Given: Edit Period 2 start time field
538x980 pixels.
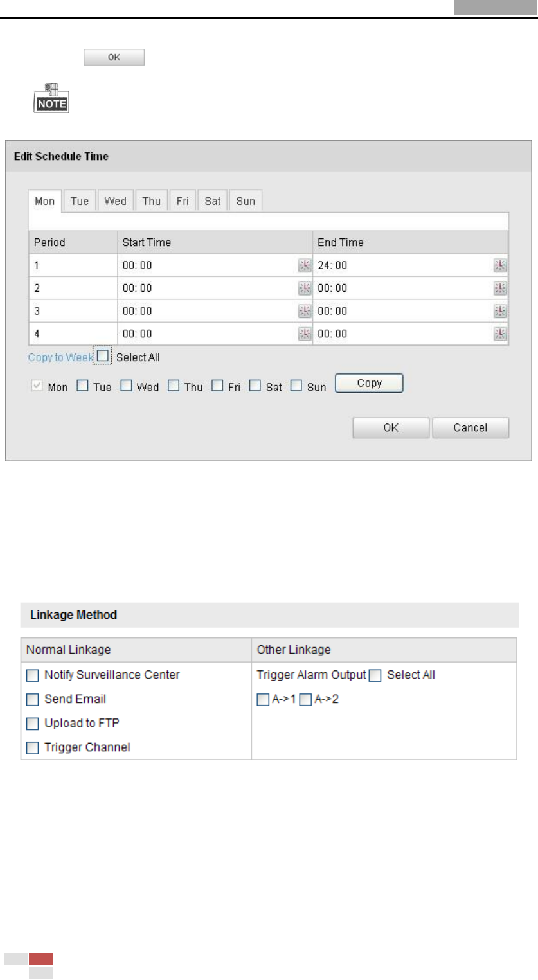Looking at the screenshot, I should (215, 289).
